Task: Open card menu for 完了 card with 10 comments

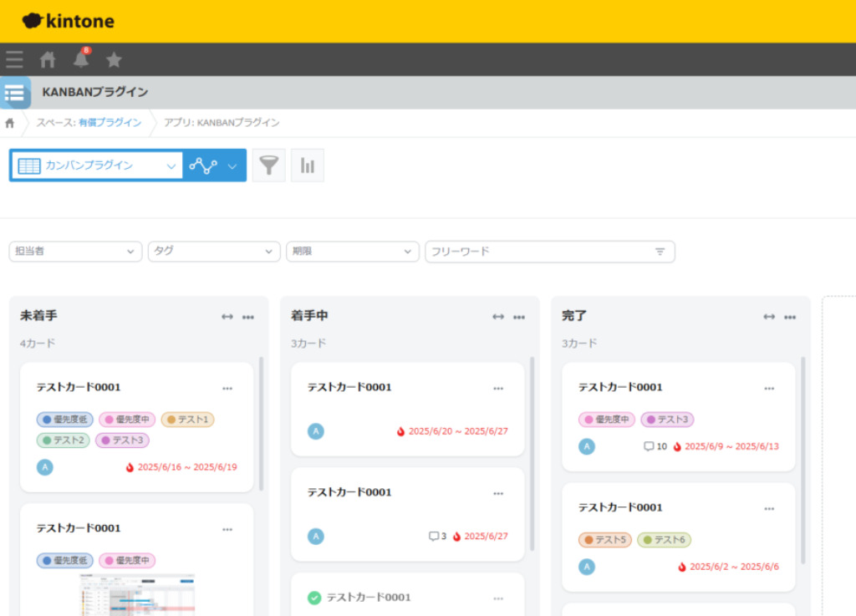Action: (x=769, y=389)
